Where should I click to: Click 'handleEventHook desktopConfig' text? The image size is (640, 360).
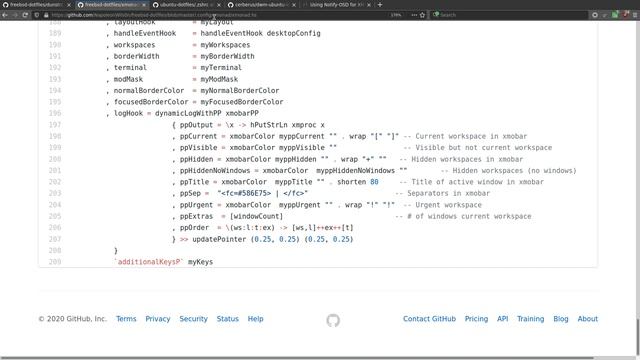click(x=260, y=33)
